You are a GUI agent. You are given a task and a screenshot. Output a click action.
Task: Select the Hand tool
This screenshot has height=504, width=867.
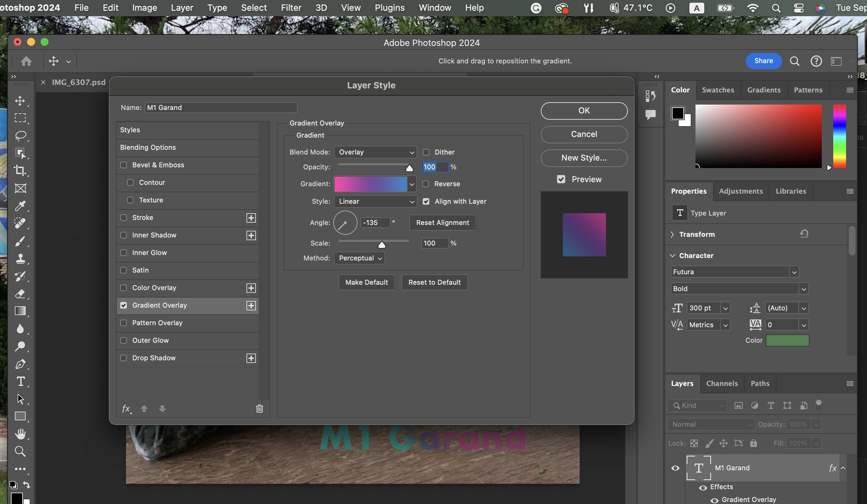coord(20,434)
